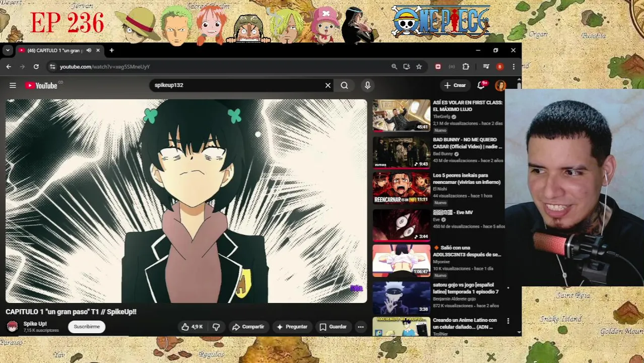Open Los 5 peores isekais thumbnail

click(x=401, y=188)
